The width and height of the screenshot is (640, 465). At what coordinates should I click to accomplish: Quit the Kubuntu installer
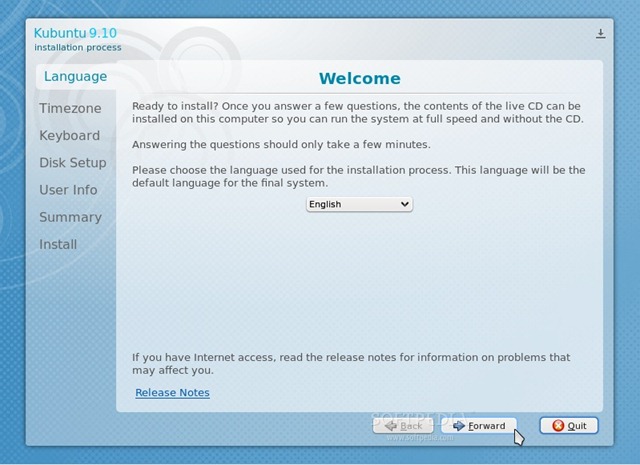569,426
